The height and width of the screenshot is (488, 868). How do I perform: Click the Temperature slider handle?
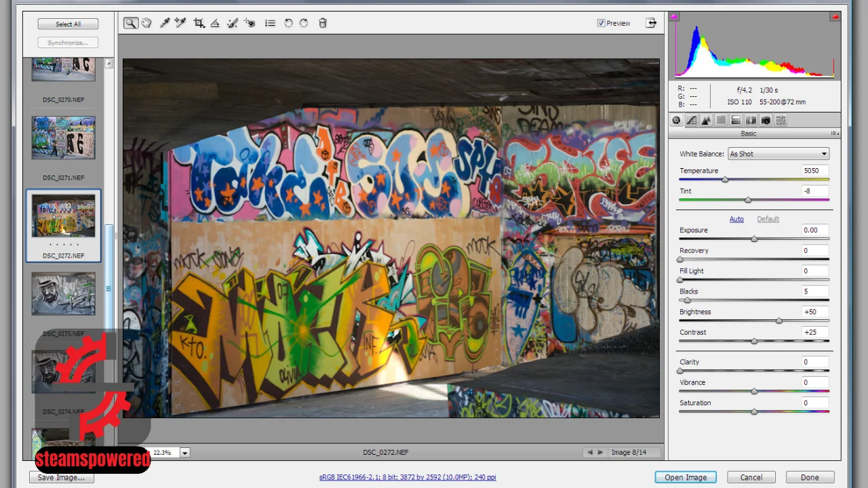[x=725, y=180]
